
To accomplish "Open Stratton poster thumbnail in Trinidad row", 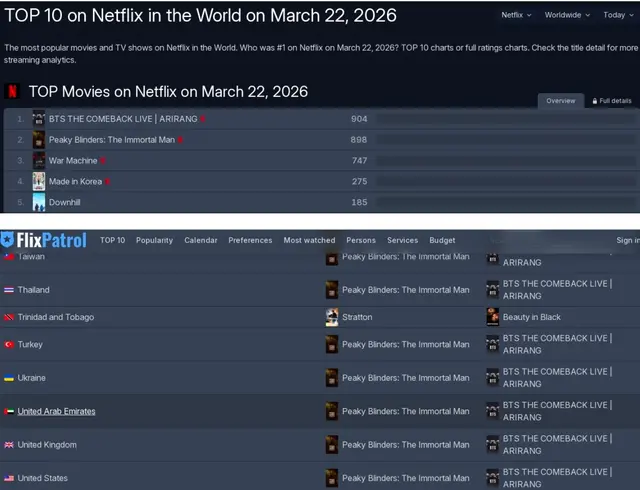I will tap(332, 317).
